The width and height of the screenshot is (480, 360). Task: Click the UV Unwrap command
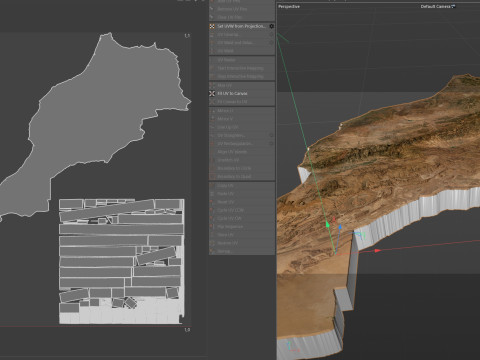click(x=242, y=34)
